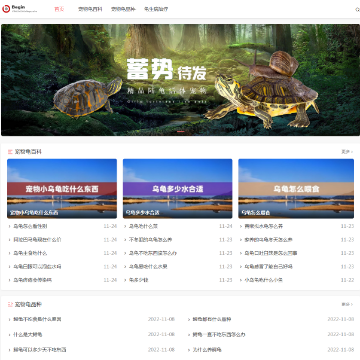Screen dimensions: 360x360
Task: Click the 宠物龟品种 section heading near page bottom
Action: [28, 304]
